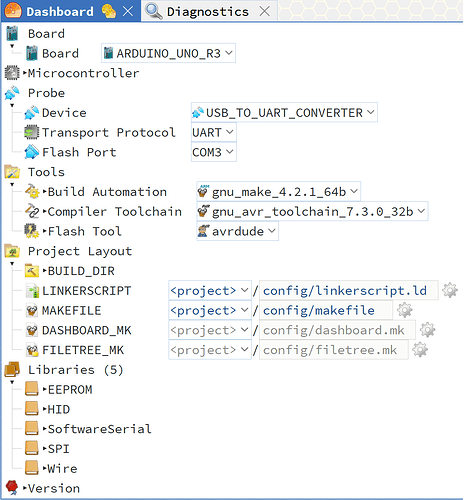Collapse the Board section
Image resolution: width=466 pixels, height=500 pixels.
coord(12,46)
